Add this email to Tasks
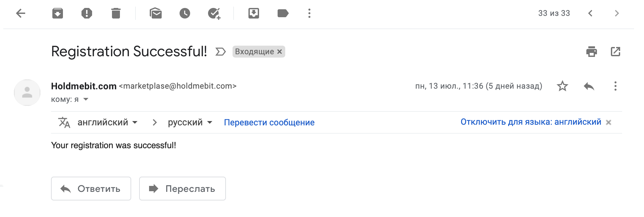This screenshot has height=217, width=644. pyautogui.click(x=214, y=14)
